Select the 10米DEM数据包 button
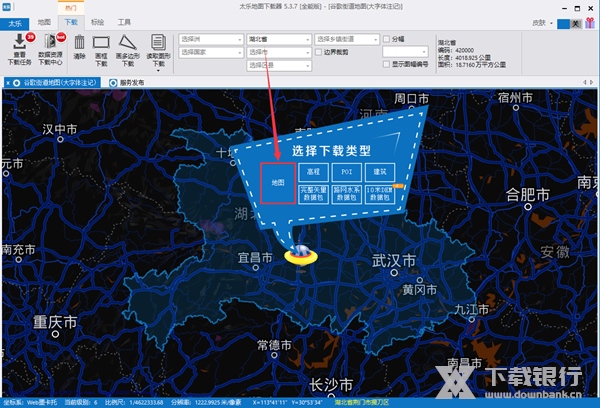The image size is (600, 408). (x=380, y=194)
